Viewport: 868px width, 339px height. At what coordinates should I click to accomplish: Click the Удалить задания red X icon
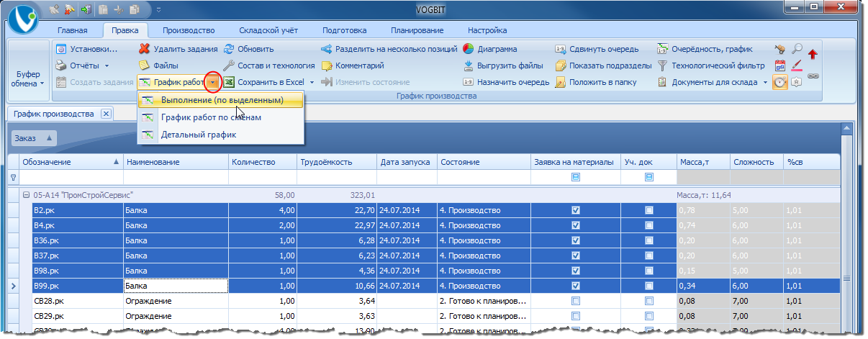pyautogui.click(x=145, y=50)
